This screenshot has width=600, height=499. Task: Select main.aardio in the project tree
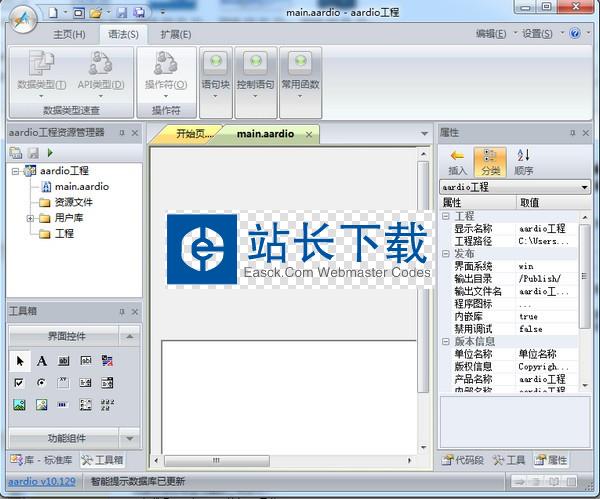[82, 187]
